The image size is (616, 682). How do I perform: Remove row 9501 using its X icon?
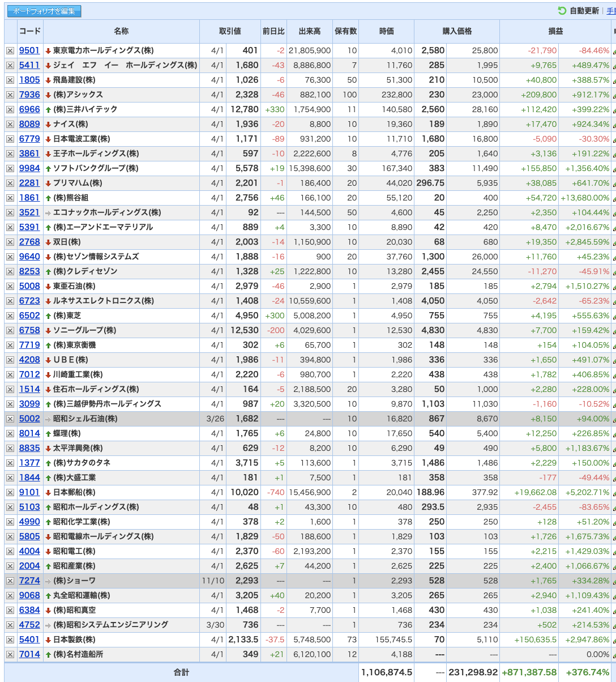click(10, 50)
